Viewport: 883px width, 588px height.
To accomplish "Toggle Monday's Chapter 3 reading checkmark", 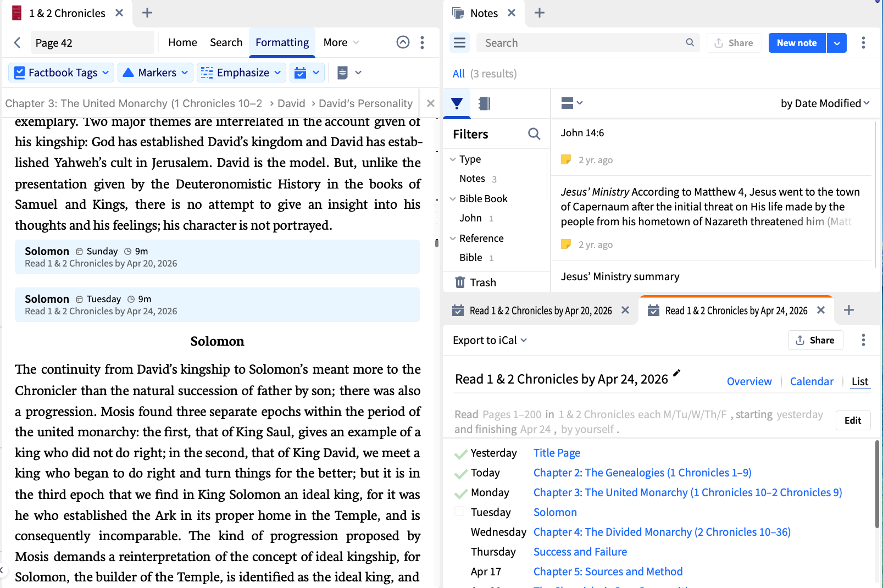I will 460,493.
